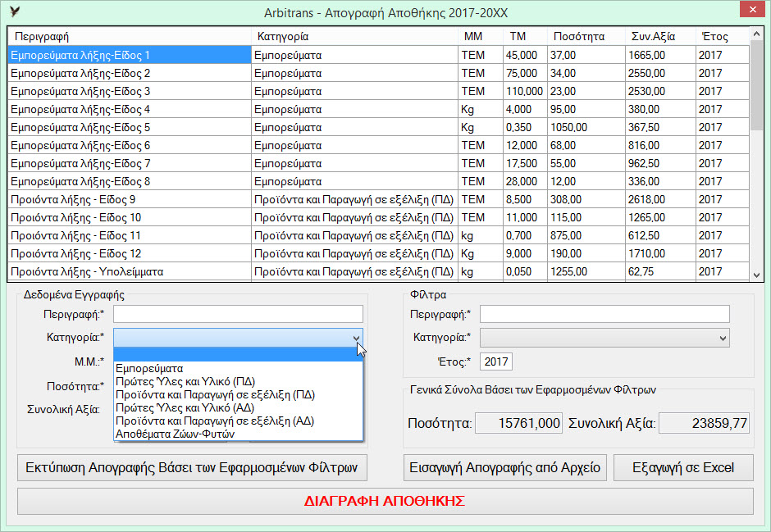771x532 pixels.
Task: Click the Έτος filter field showing 2017
Action: [495, 362]
